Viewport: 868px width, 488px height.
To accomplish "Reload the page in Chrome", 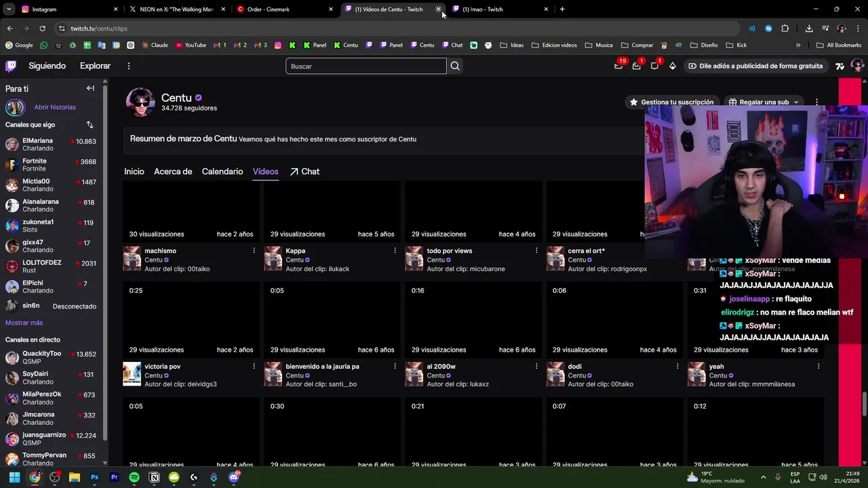I will pos(42,28).
